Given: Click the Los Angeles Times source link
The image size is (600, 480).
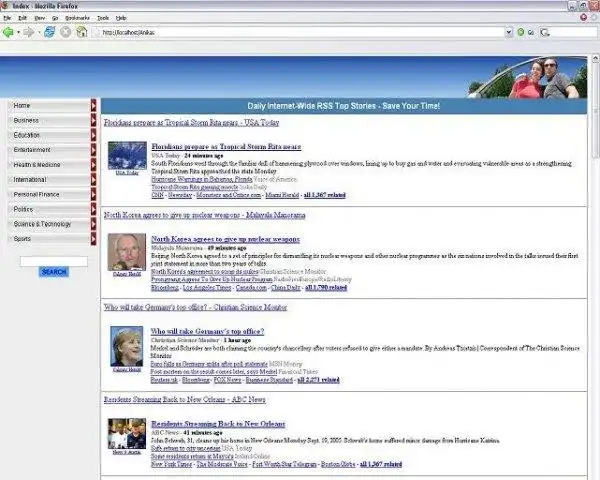Looking at the screenshot, I should [207, 288].
